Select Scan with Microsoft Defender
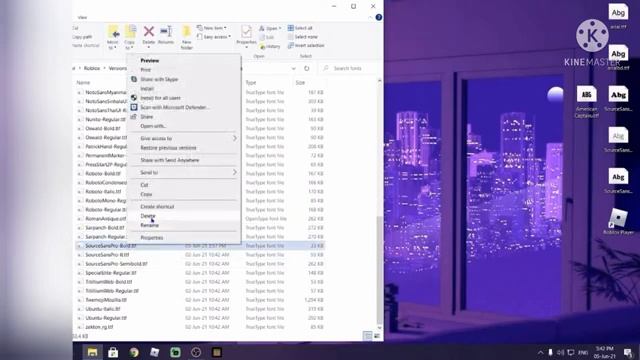 pyautogui.click(x=175, y=107)
